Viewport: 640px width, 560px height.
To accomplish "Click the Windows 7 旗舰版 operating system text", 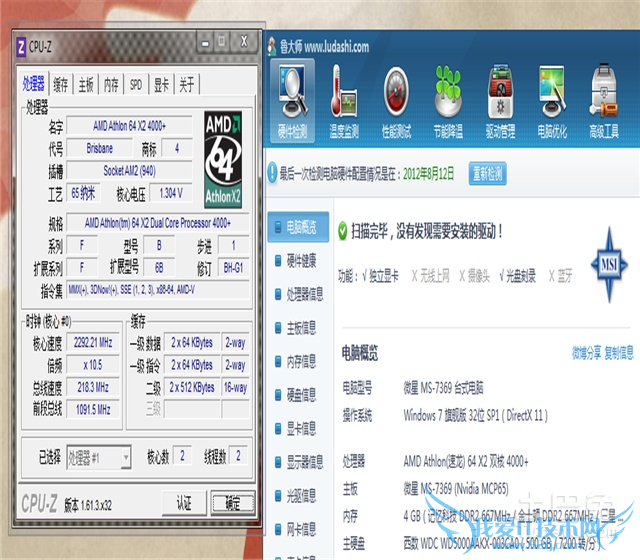I will click(476, 416).
